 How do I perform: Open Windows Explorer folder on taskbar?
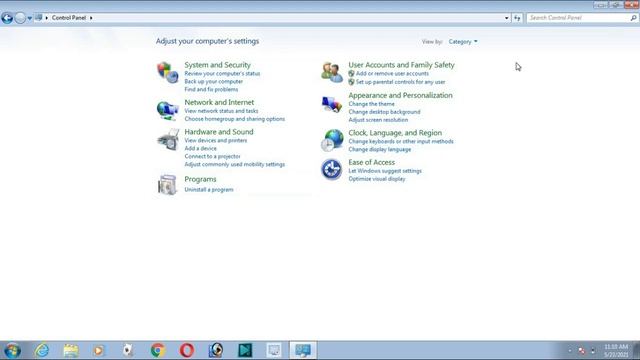coord(71,351)
